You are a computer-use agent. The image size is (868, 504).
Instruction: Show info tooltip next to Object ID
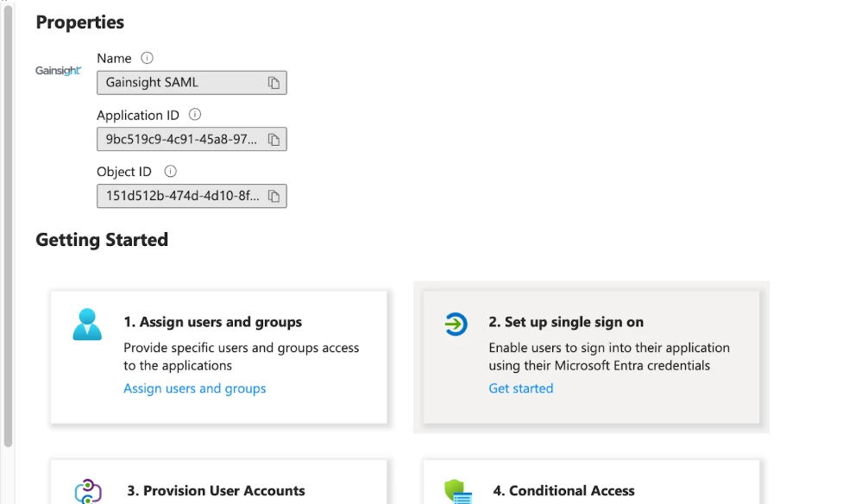[x=171, y=171]
